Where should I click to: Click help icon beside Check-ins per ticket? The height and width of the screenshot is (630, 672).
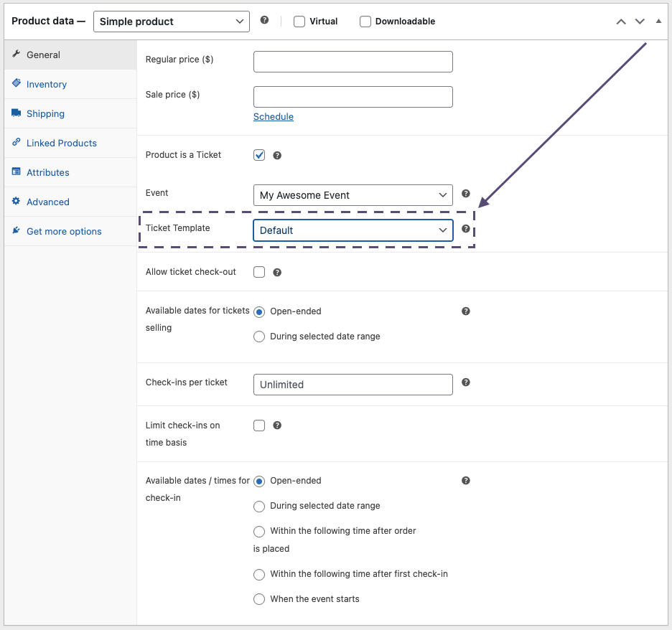(x=465, y=383)
